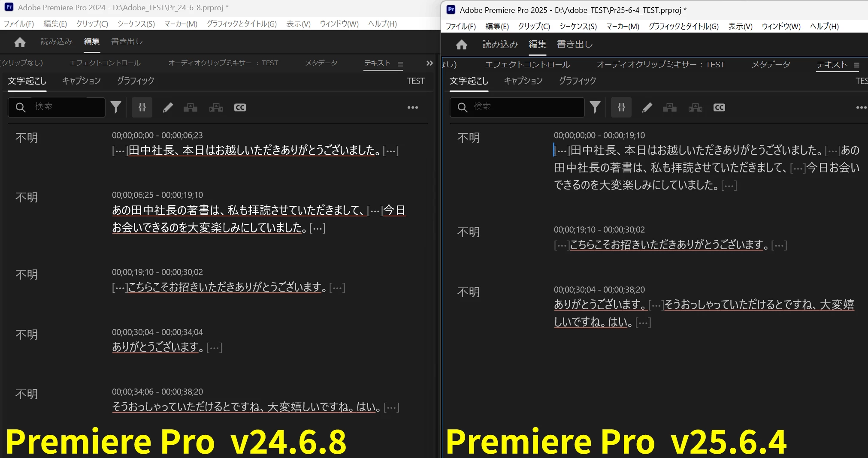Open the three-dots more menu in Premiere Pro 2024
This screenshot has width=868, height=458.
click(413, 108)
